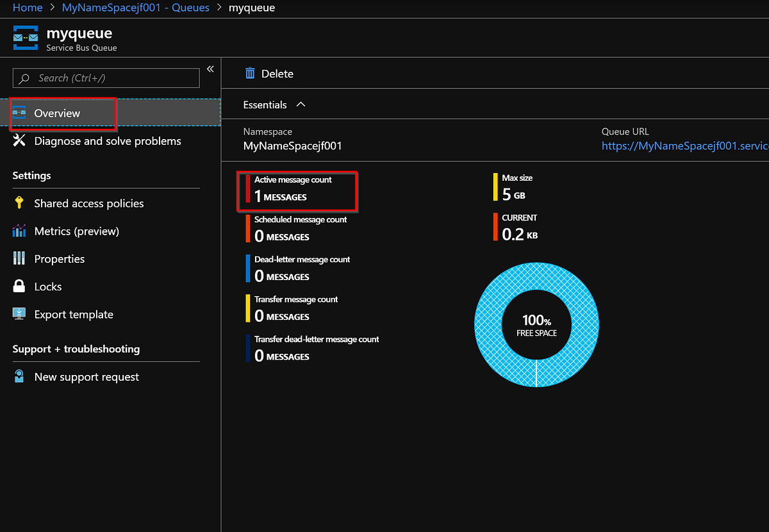Click the Delete button
The height and width of the screenshot is (532, 769).
(x=269, y=73)
